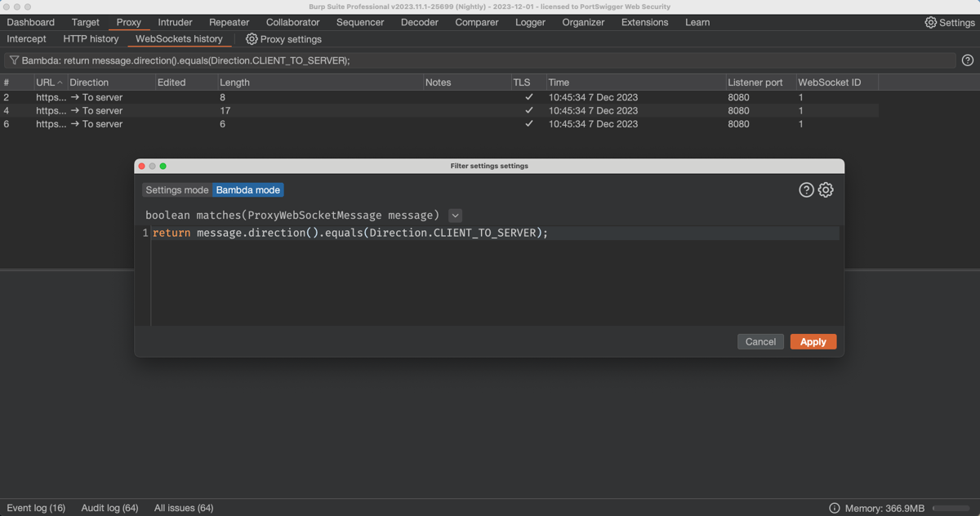This screenshot has height=516, width=980.
Task: Show All issues (64) from the status bar
Action: pyautogui.click(x=184, y=508)
